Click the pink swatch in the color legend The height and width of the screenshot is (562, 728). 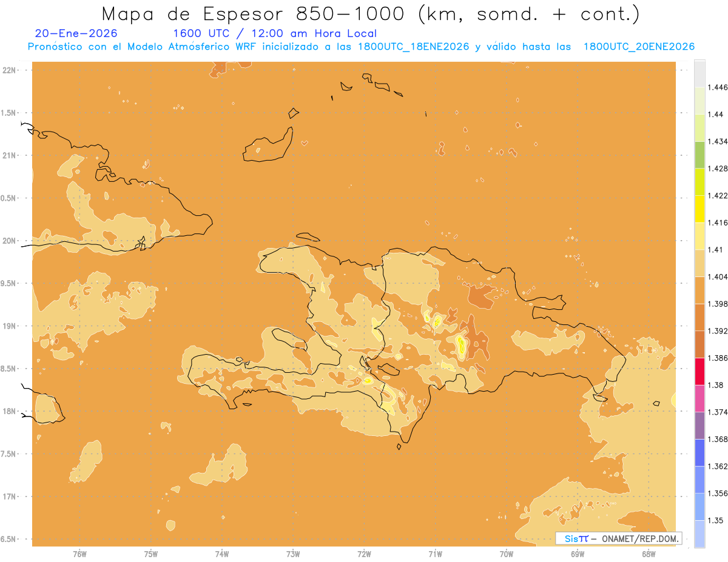tap(699, 398)
